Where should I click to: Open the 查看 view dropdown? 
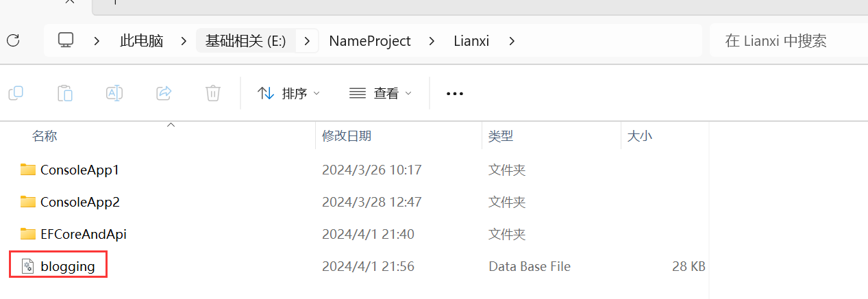381,94
